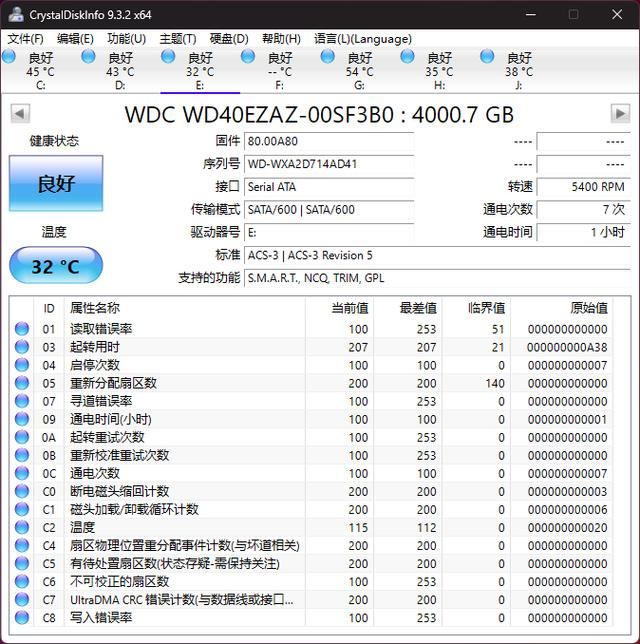640x644 pixels.
Task: Select drive G: status icon at 54 °C
Action: click(328, 57)
